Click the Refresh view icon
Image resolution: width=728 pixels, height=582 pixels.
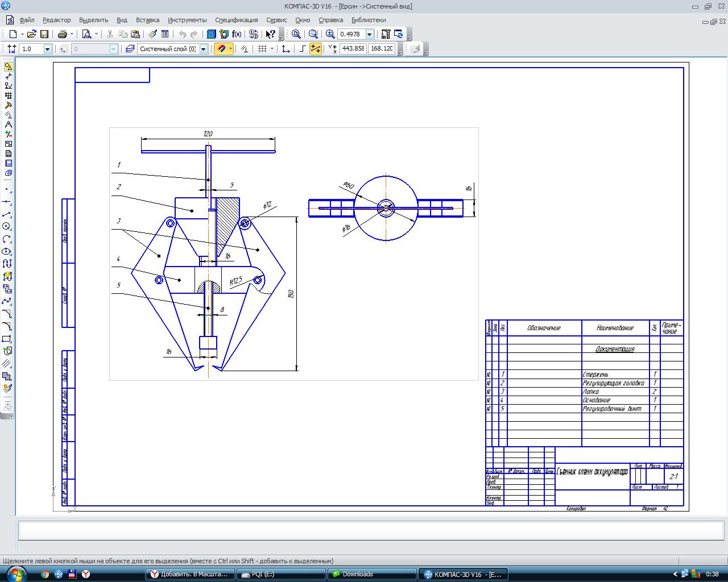399,34
